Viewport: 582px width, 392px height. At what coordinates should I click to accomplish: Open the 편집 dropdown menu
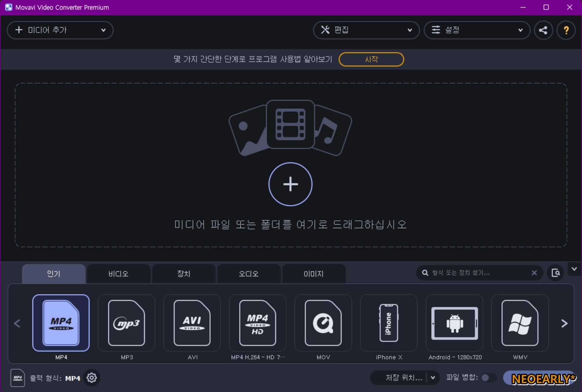366,30
